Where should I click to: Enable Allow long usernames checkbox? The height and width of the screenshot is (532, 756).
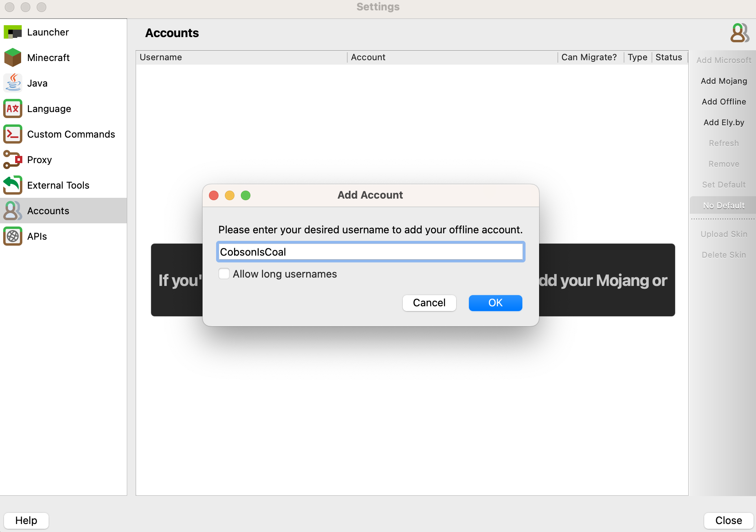[224, 274]
